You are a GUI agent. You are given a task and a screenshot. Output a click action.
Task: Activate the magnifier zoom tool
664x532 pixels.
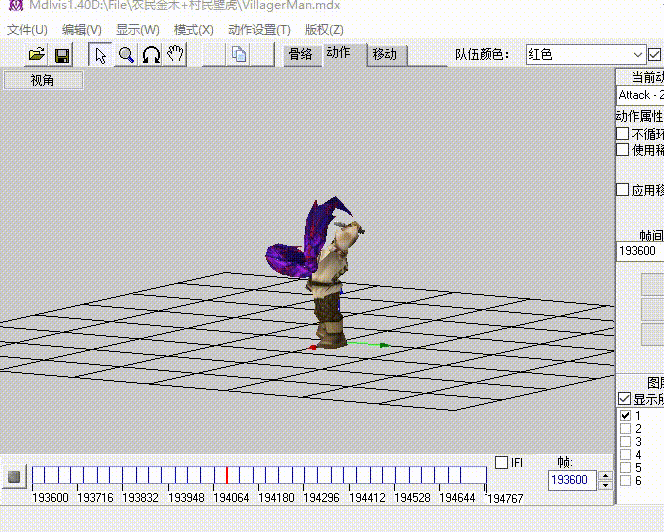click(126, 55)
